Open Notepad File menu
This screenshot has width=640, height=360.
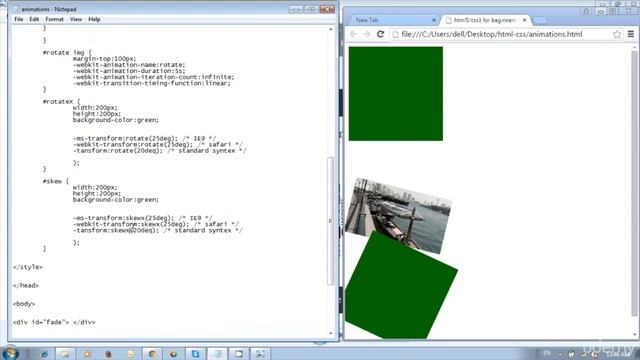coord(19,19)
